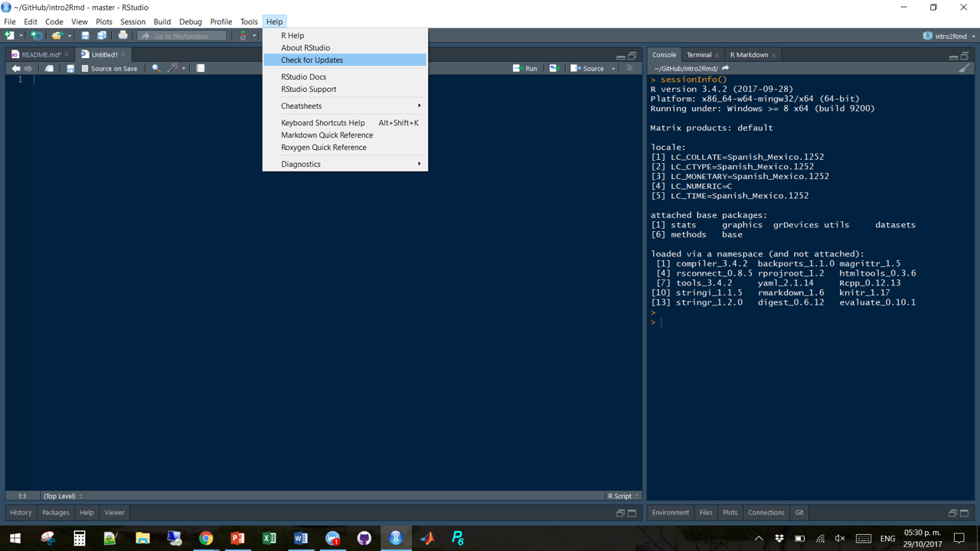This screenshot has height=551, width=980.
Task: Expand the recent files dropdown arrow
Action: pyautogui.click(x=70, y=36)
